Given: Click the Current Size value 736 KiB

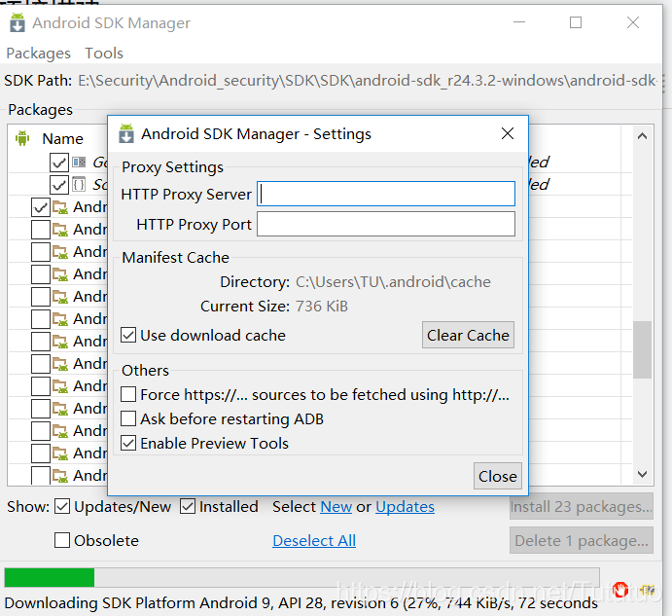Looking at the screenshot, I should click(x=322, y=307).
